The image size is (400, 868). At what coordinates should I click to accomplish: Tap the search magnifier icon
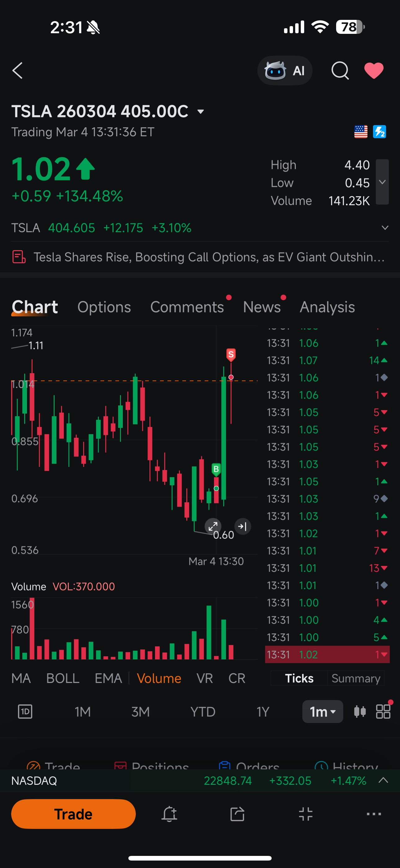(x=340, y=70)
